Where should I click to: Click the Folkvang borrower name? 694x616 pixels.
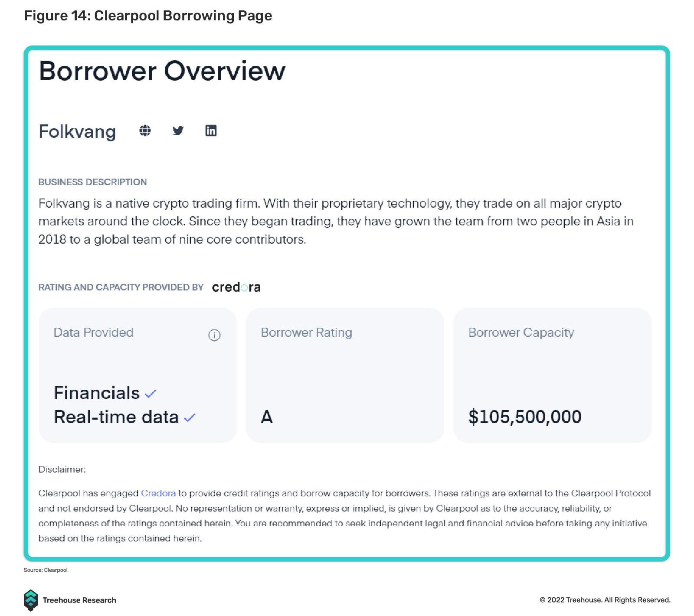(77, 131)
